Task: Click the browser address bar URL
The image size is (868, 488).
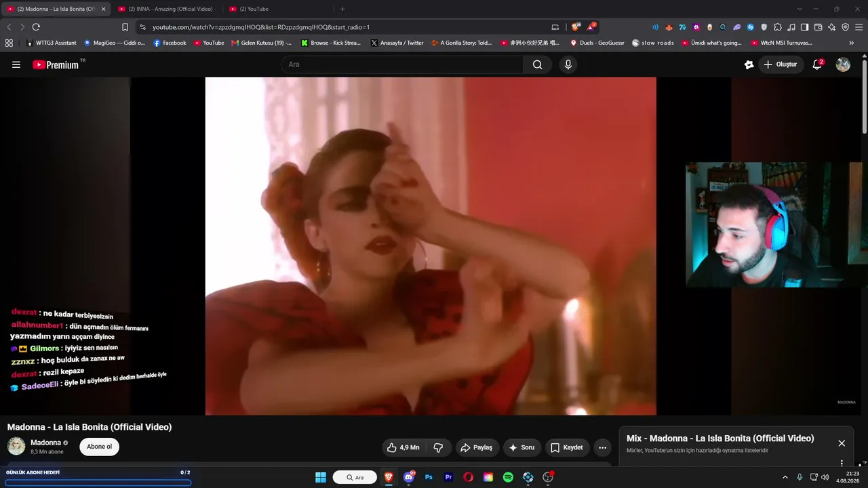Action: (261, 27)
